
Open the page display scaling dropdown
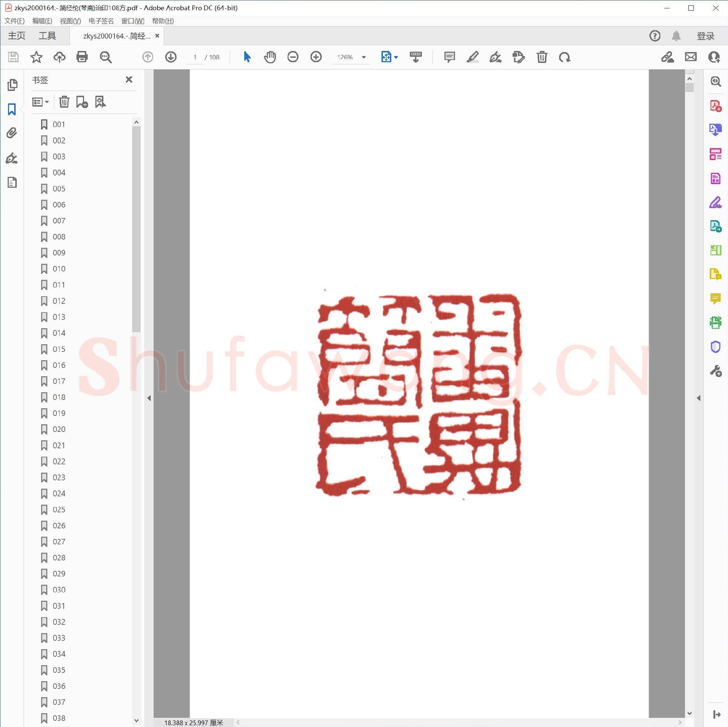click(x=395, y=57)
